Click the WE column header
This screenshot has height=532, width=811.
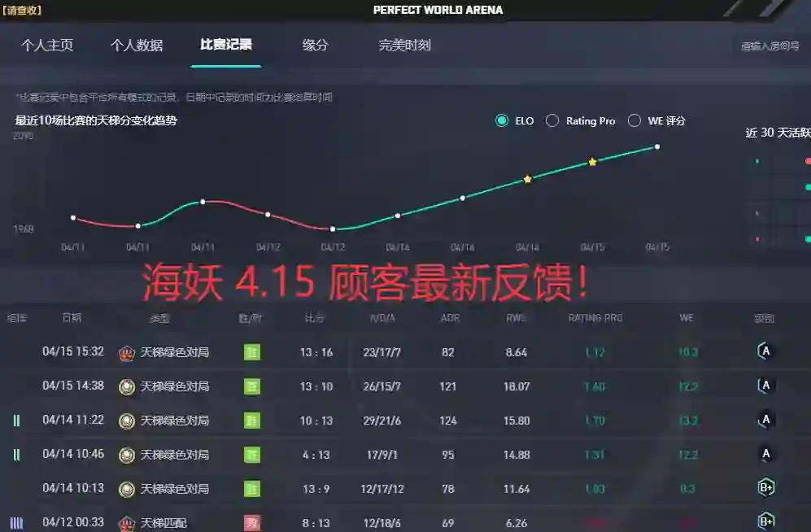(687, 318)
